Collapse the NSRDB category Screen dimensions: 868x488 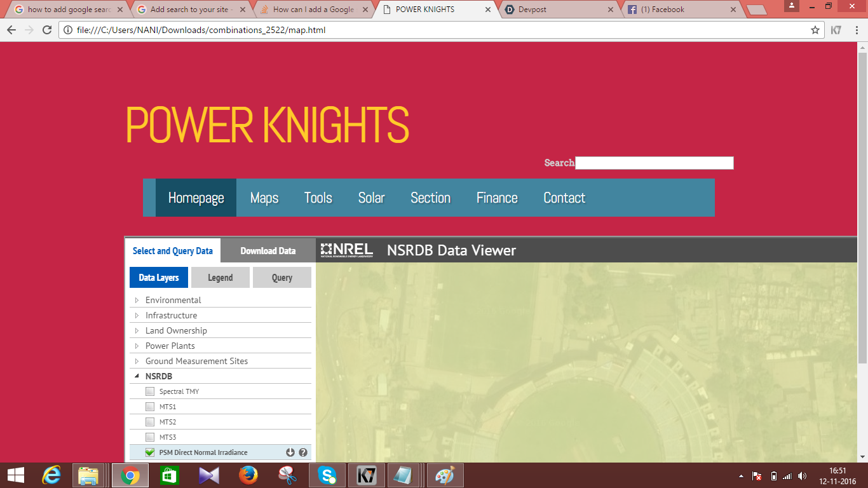pos(137,376)
